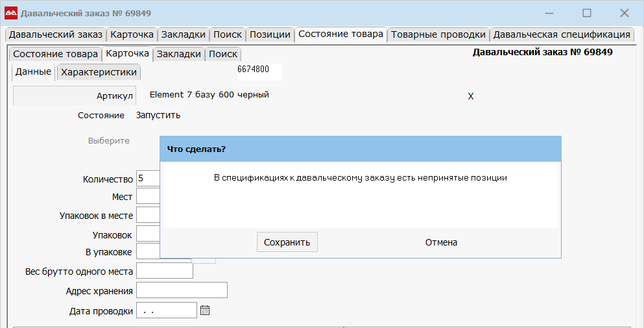The height and width of the screenshot is (328, 644).
Task: Click Сохранить in the dialog
Action: 287,242
